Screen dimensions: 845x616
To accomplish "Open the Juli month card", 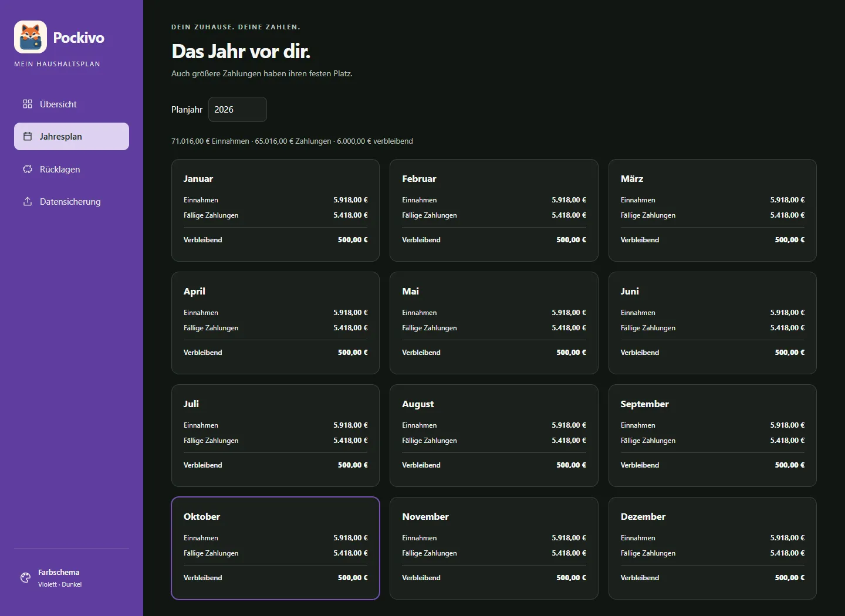I will pyautogui.click(x=275, y=435).
